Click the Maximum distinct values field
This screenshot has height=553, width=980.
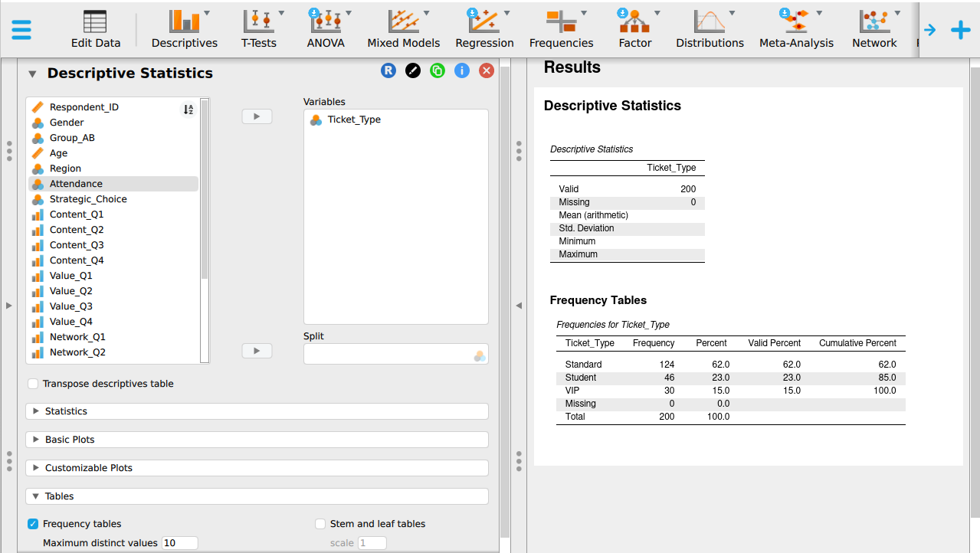[x=180, y=543]
